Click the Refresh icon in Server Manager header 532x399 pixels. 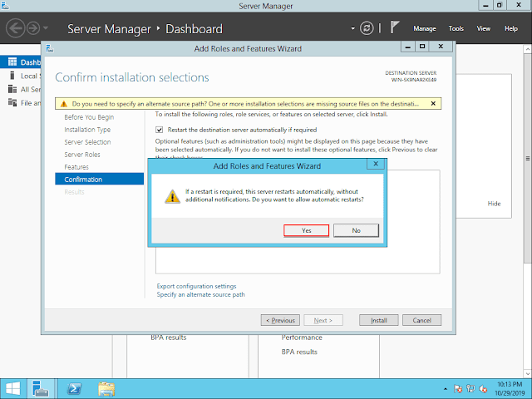coord(367,28)
